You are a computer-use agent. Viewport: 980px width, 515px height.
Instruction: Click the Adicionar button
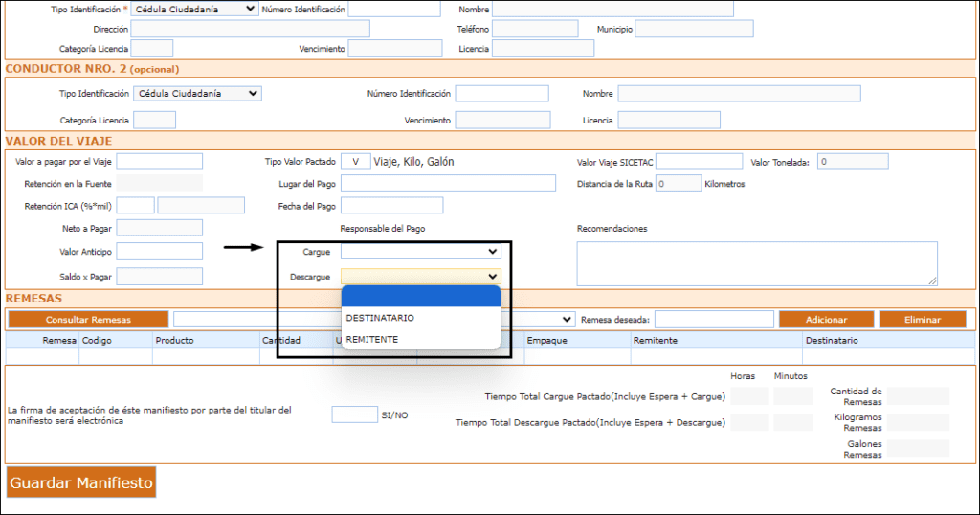pos(826,320)
